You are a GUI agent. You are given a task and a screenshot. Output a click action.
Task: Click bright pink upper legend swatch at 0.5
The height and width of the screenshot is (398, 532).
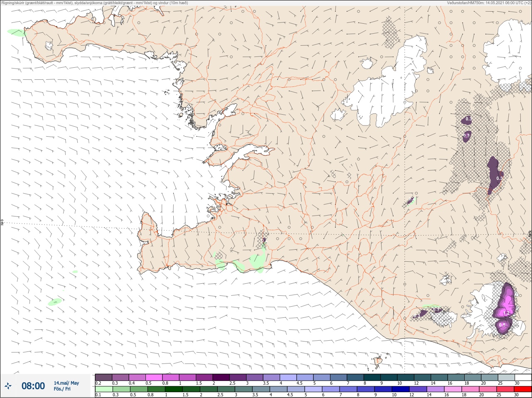click(154, 377)
